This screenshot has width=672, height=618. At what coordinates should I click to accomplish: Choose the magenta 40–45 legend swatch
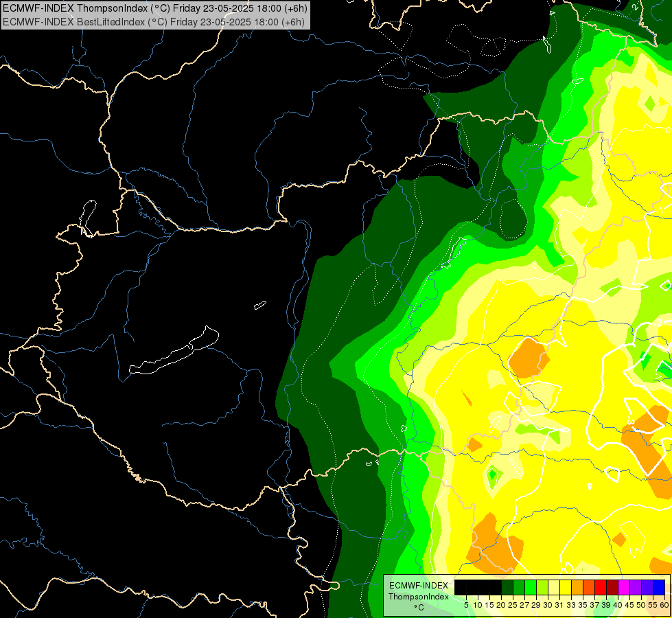pos(624,587)
